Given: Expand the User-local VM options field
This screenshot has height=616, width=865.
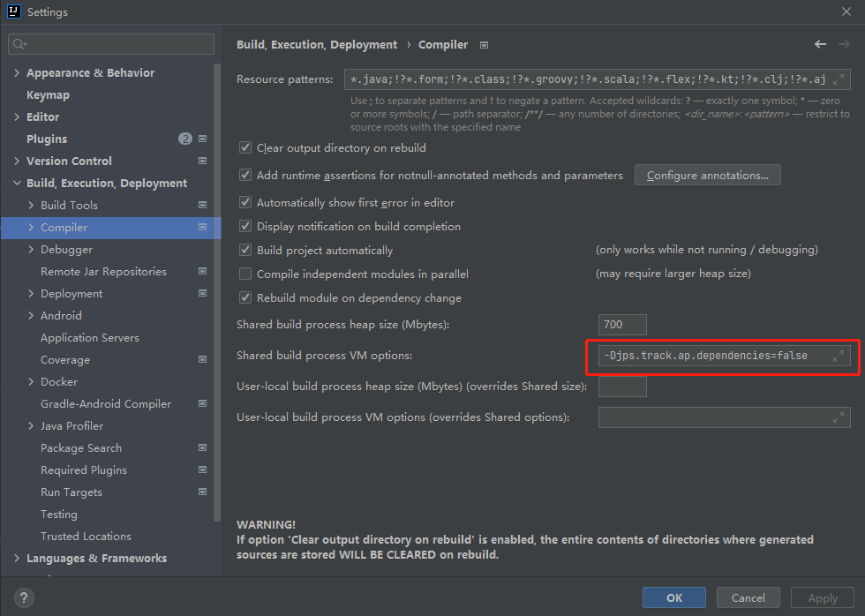Looking at the screenshot, I should pos(839,417).
